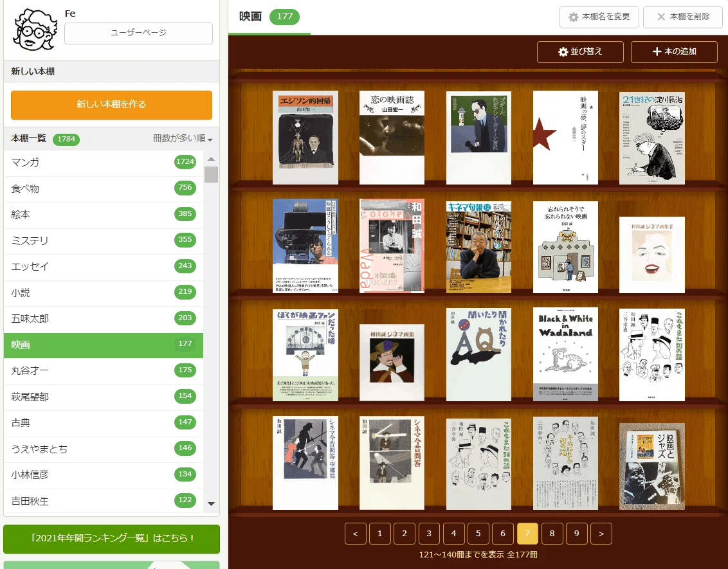728x569 pixels.
Task: Open the 古典 shelf
Action: 104,423
